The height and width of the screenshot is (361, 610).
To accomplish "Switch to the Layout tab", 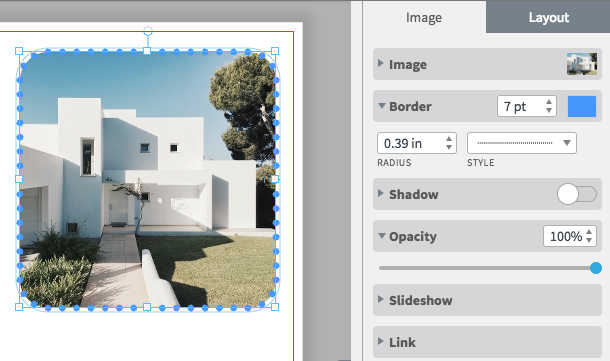I will 548,18.
